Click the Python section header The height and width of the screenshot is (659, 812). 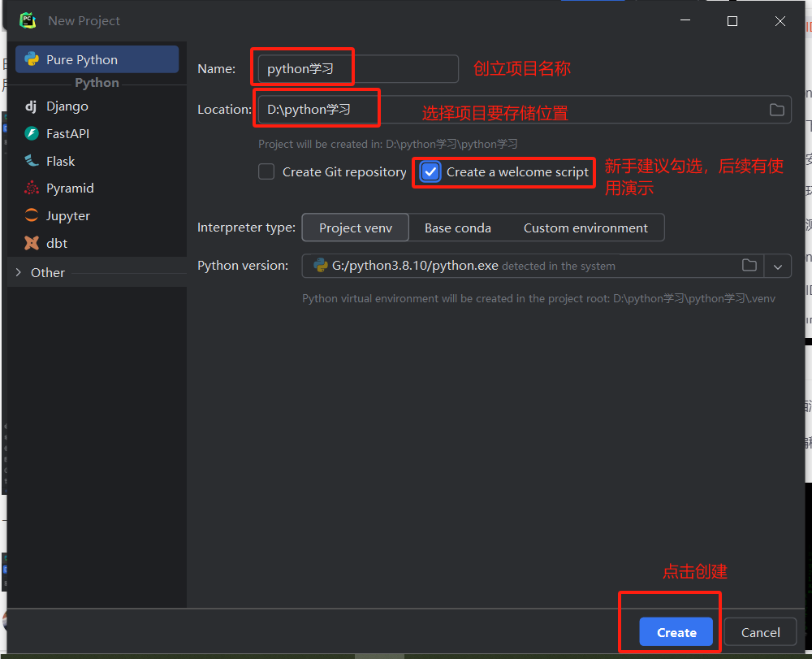97,82
